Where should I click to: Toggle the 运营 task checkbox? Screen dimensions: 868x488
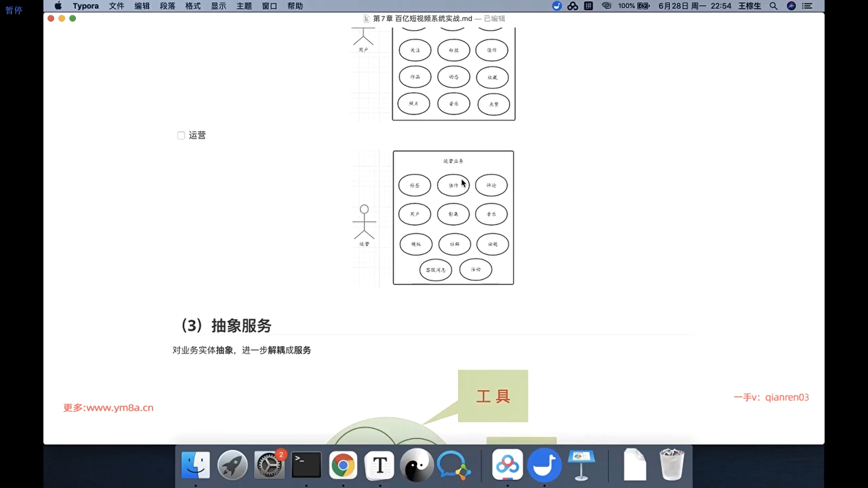click(x=181, y=136)
